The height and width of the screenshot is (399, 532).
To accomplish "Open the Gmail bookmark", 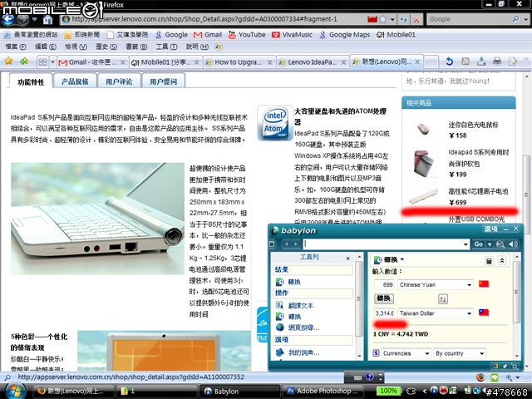I will 208,35.
